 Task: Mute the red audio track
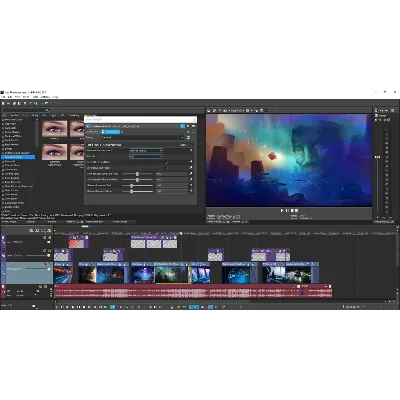point(41,286)
